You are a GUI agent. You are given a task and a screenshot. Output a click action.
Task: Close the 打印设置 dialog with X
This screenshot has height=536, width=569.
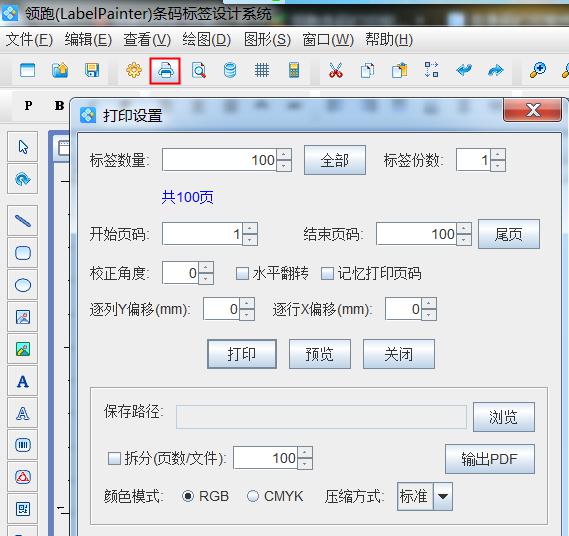pos(533,110)
